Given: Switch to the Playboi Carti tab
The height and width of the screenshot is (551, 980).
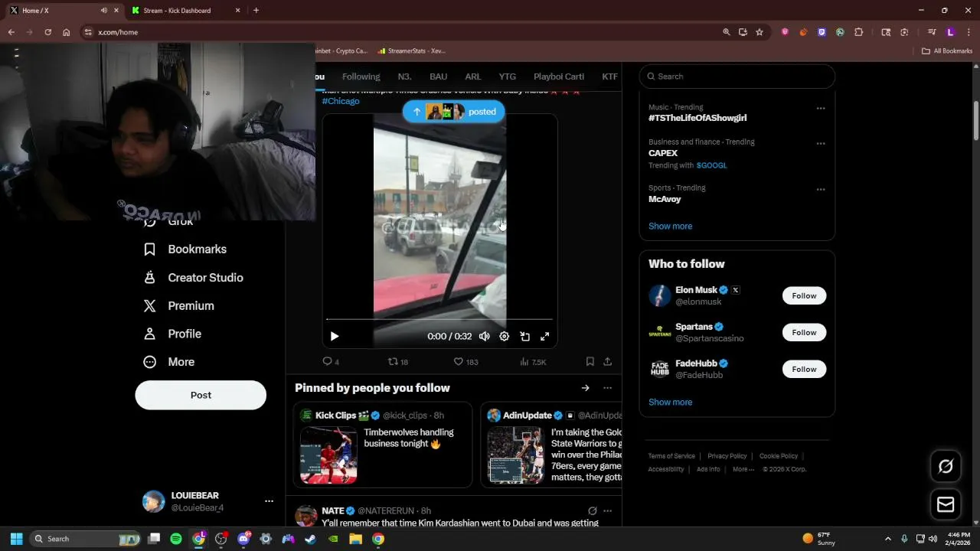Looking at the screenshot, I should [559, 77].
